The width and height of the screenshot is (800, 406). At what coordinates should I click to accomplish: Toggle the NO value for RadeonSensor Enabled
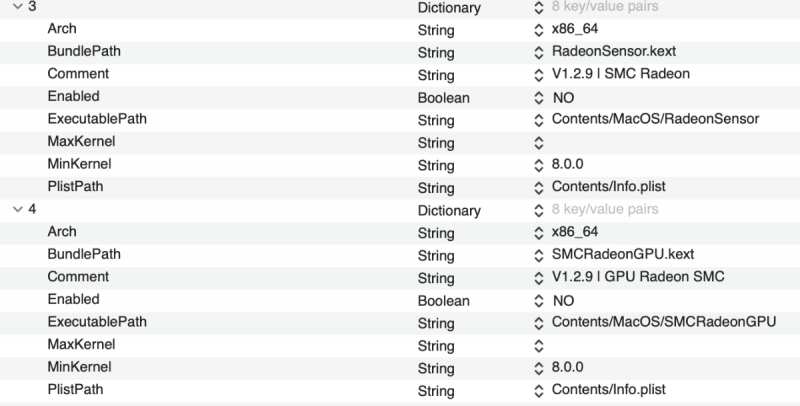click(563, 98)
